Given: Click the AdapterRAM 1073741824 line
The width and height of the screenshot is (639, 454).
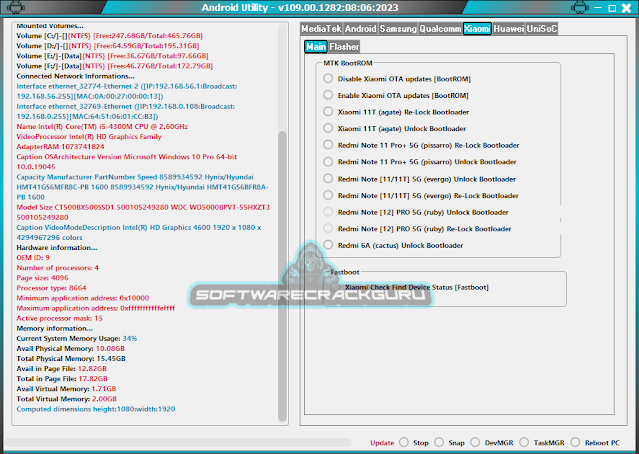Looking at the screenshot, I should coord(60,147).
